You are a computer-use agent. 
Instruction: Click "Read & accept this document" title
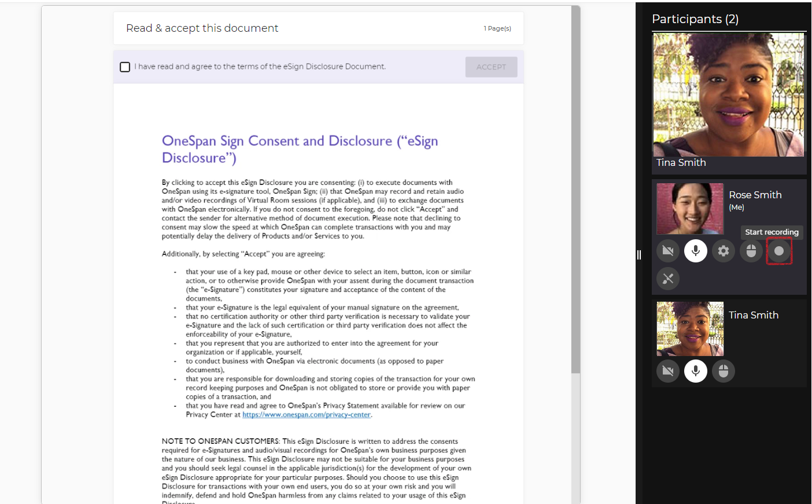click(x=202, y=28)
